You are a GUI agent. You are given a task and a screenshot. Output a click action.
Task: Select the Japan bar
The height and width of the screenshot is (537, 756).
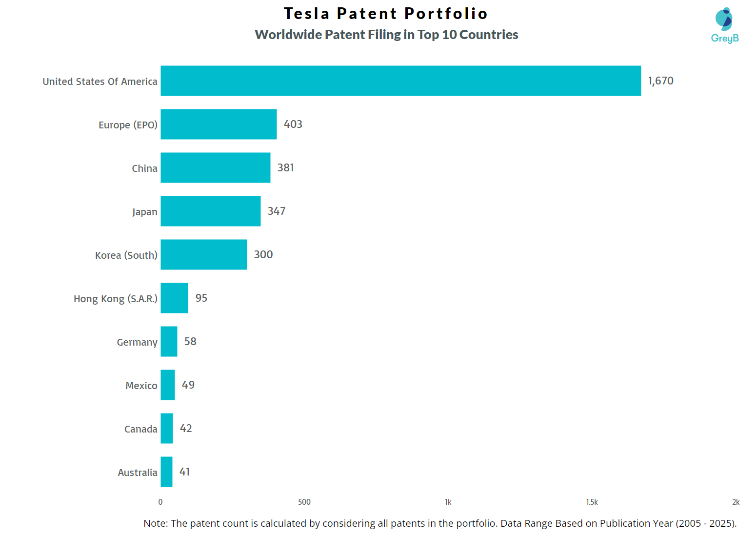pyautogui.click(x=210, y=211)
